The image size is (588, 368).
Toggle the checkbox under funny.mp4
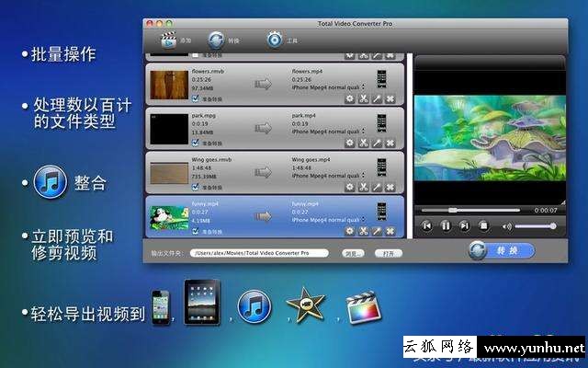tap(196, 231)
